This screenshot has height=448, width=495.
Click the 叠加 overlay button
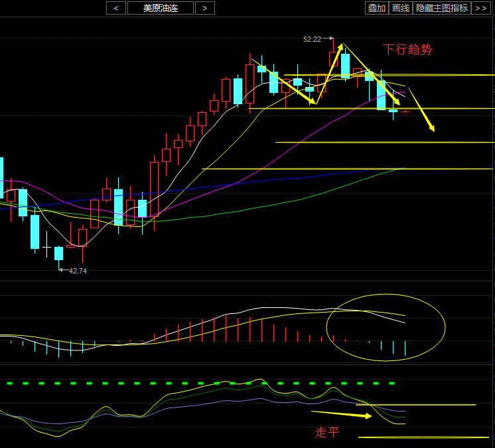[x=377, y=8]
